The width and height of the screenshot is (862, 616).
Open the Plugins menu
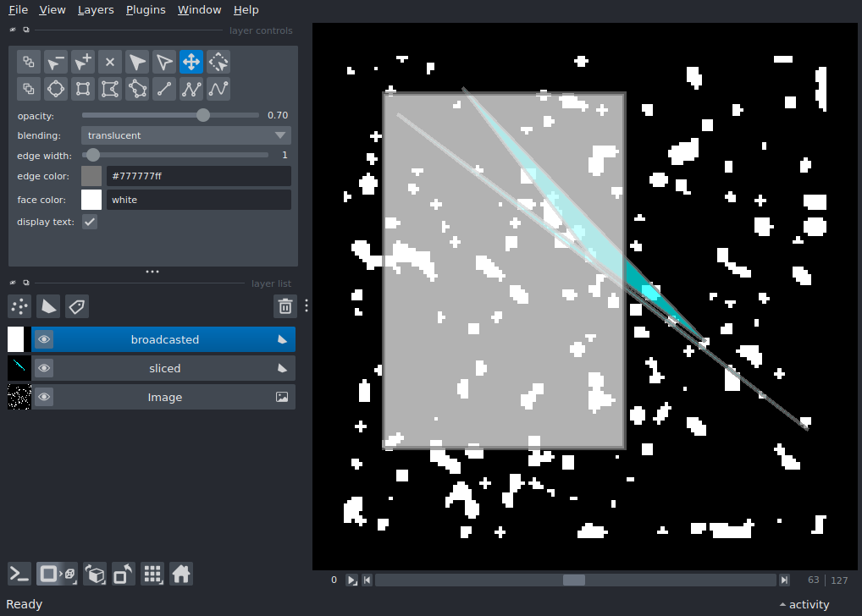click(146, 10)
